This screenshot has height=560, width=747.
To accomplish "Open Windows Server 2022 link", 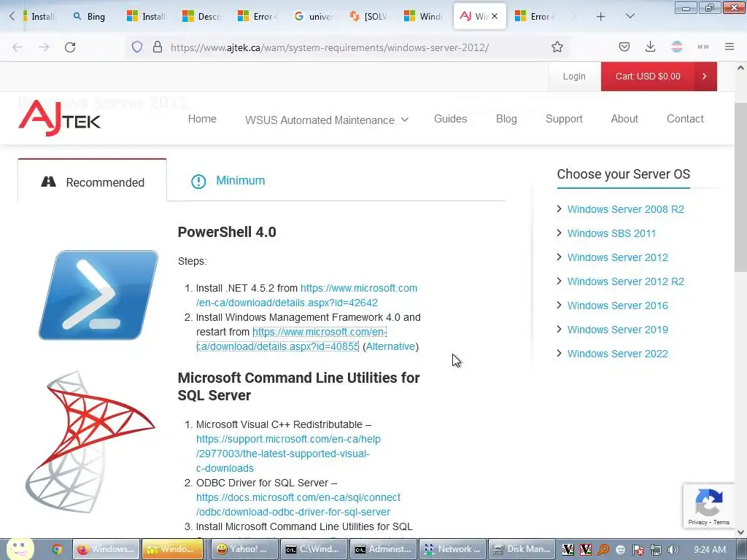I will point(617,354).
